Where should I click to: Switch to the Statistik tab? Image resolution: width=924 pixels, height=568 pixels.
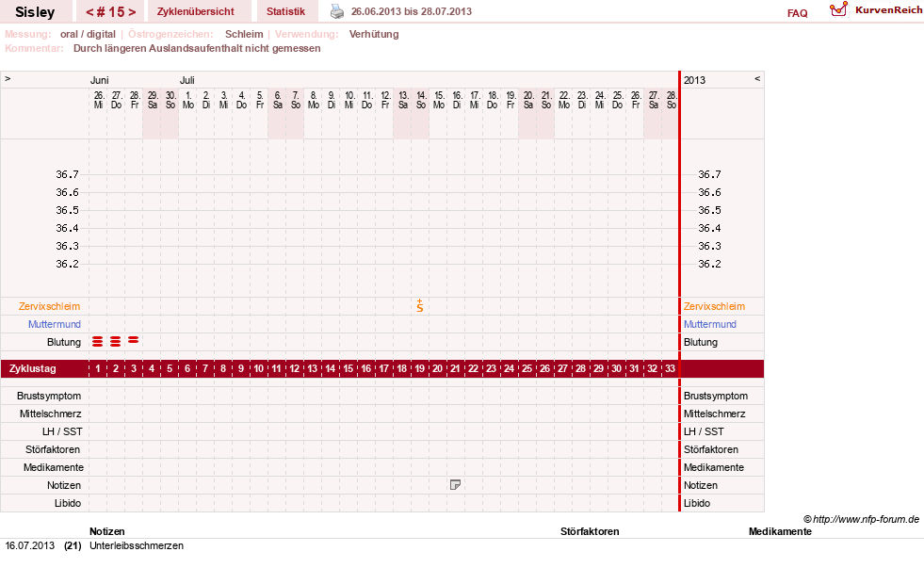285,12
